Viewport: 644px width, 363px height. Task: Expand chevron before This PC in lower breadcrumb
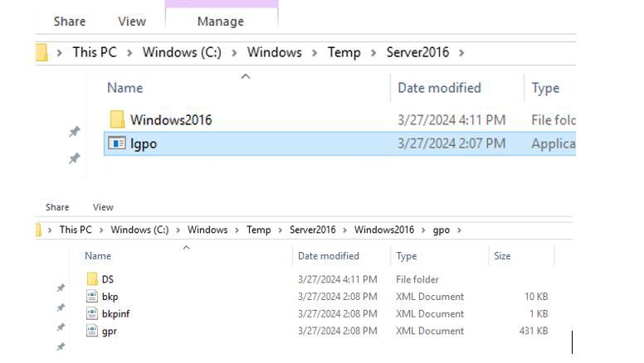pyautogui.click(x=50, y=230)
